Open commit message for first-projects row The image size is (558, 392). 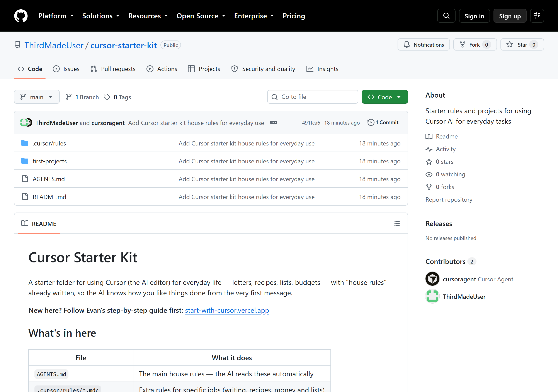tap(247, 161)
